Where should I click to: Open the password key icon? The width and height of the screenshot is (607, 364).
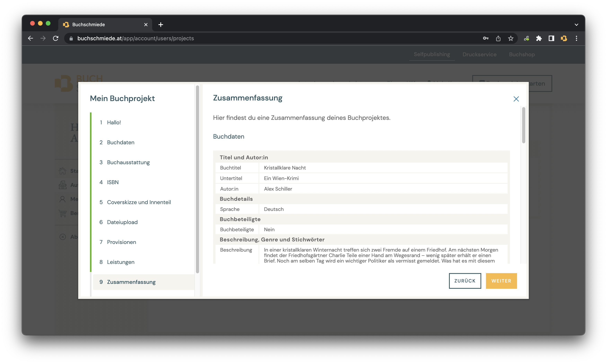(x=486, y=38)
